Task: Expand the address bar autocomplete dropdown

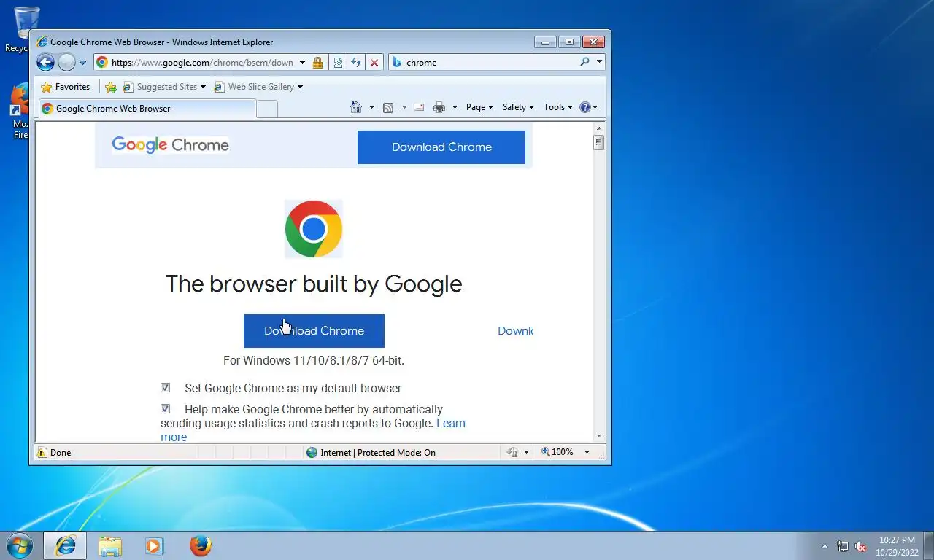Action: click(302, 63)
